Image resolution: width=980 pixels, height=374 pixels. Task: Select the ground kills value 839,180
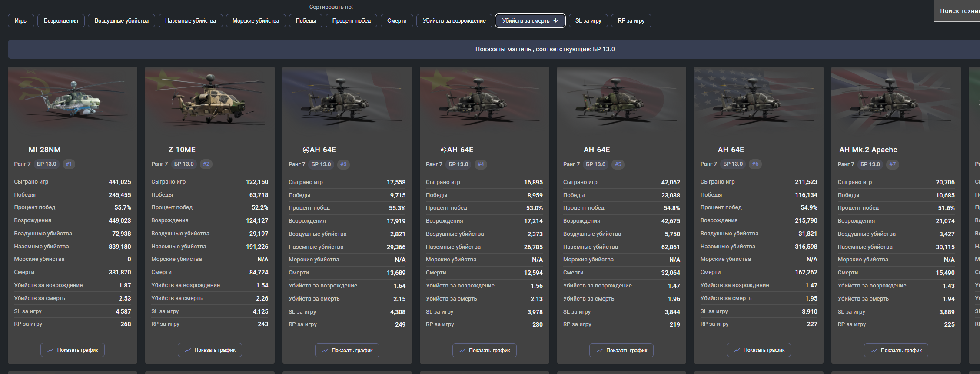pyautogui.click(x=120, y=247)
